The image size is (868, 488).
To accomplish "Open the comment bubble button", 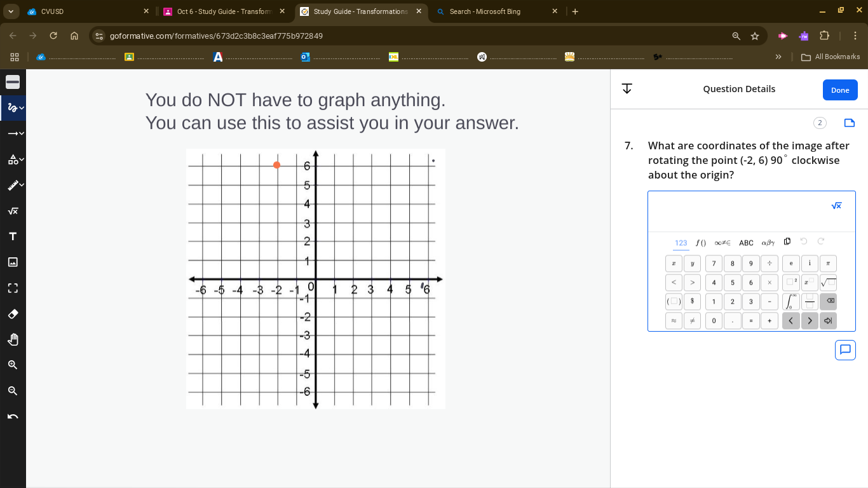I will [845, 349].
